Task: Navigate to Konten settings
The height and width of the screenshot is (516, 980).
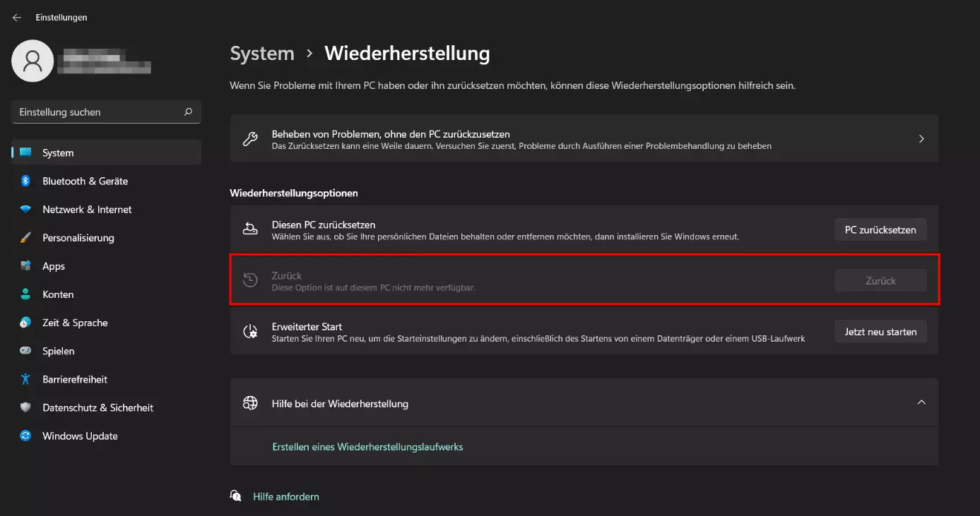Action: [107, 294]
